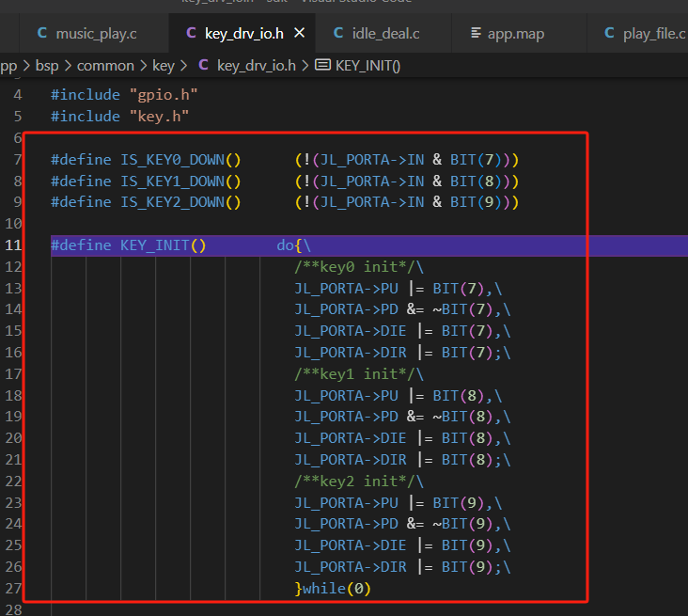Click line number 11 in the gutter

point(13,245)
